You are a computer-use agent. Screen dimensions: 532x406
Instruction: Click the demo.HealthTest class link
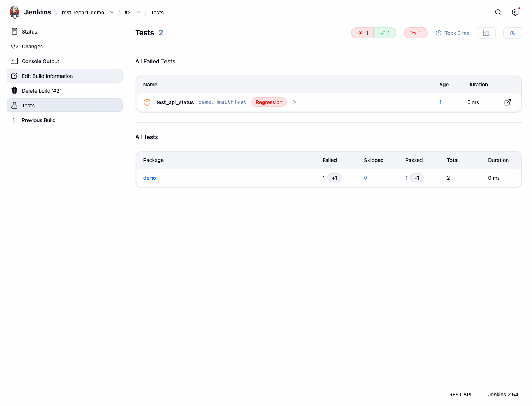tap(222, 102)
